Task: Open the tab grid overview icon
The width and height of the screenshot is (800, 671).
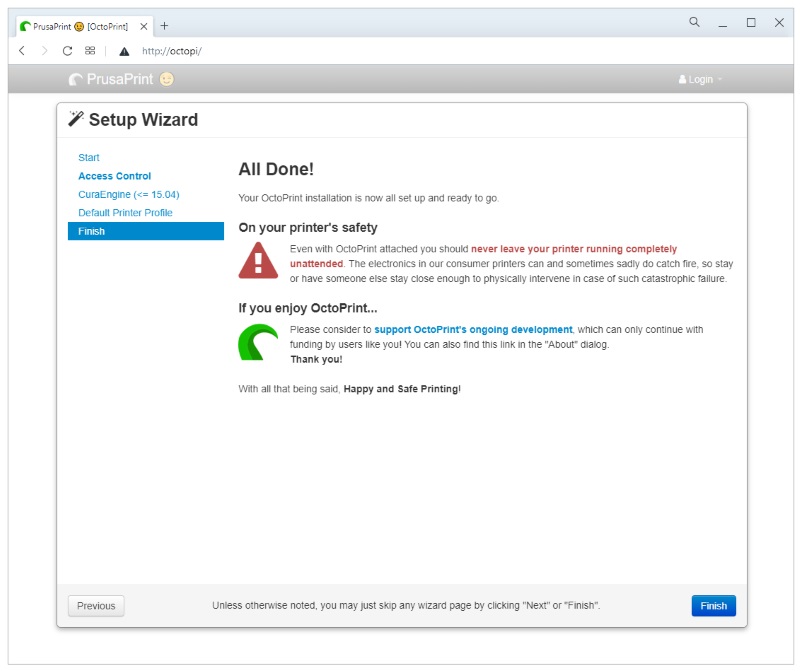Action: pos(90,51)
